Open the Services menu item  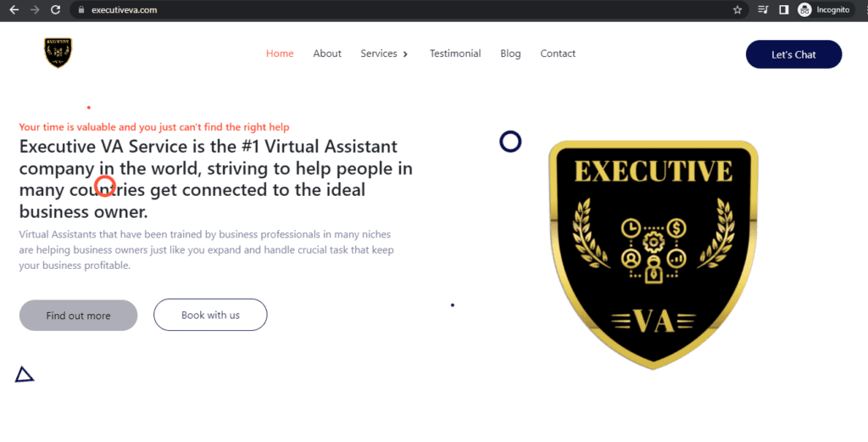[x=379, y=53]
